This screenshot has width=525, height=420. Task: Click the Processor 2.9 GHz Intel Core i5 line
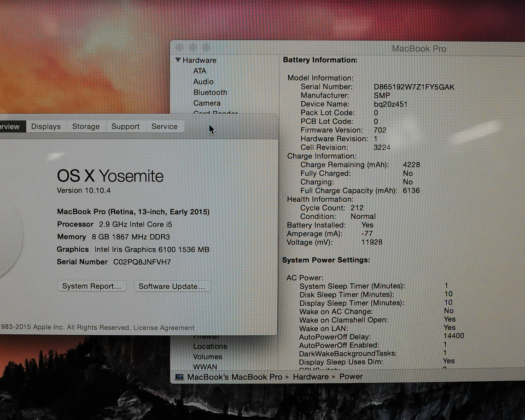[x=114, y=224]
